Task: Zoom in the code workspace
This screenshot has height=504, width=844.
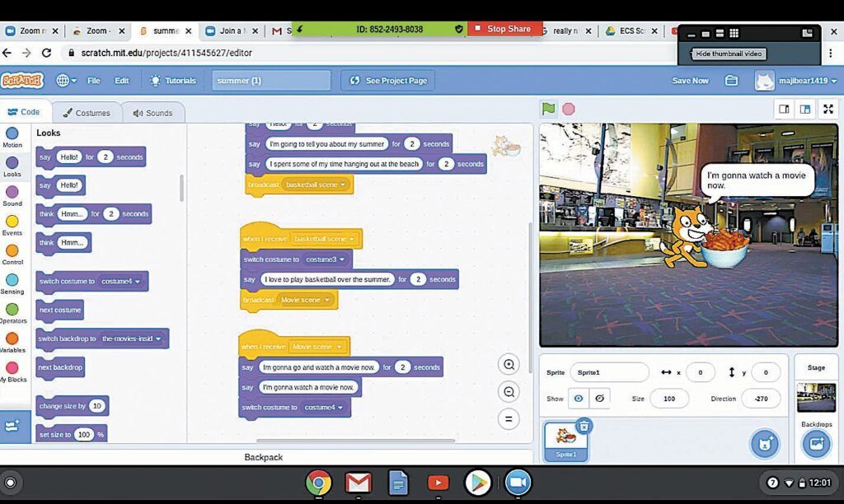Action: pyautogui.click(x=509, y=364)
